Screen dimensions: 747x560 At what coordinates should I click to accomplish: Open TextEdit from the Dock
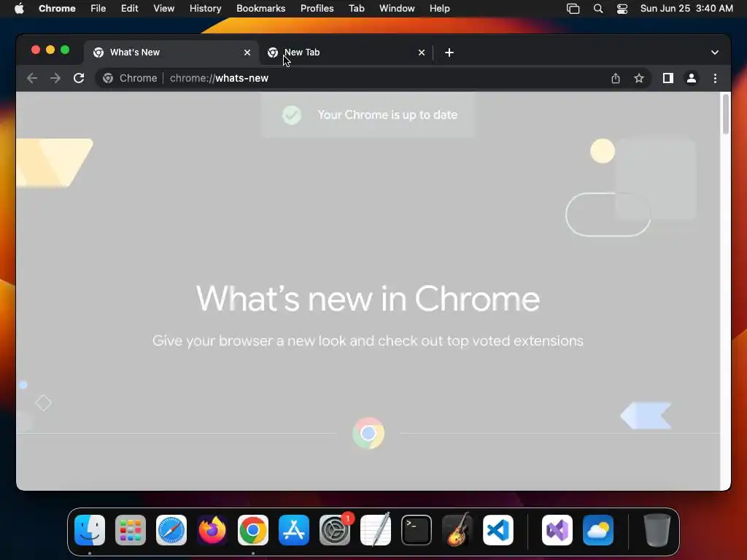point(376,530)
